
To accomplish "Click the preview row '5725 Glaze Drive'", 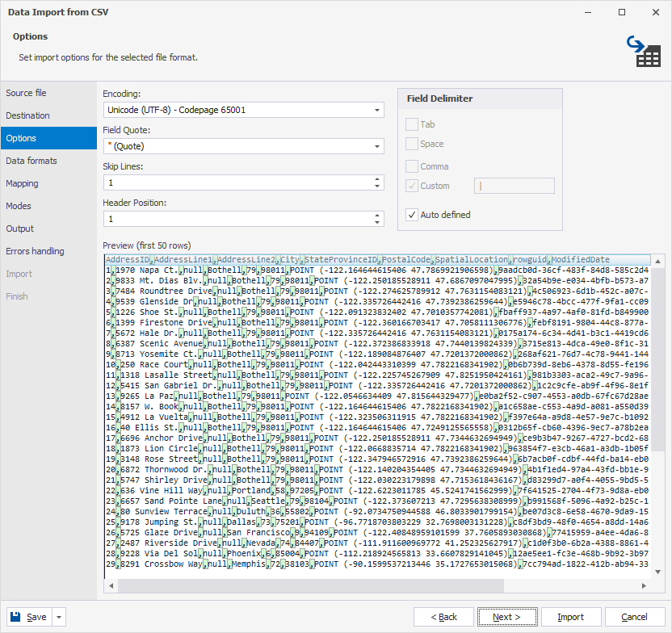I will click(377, 532).
